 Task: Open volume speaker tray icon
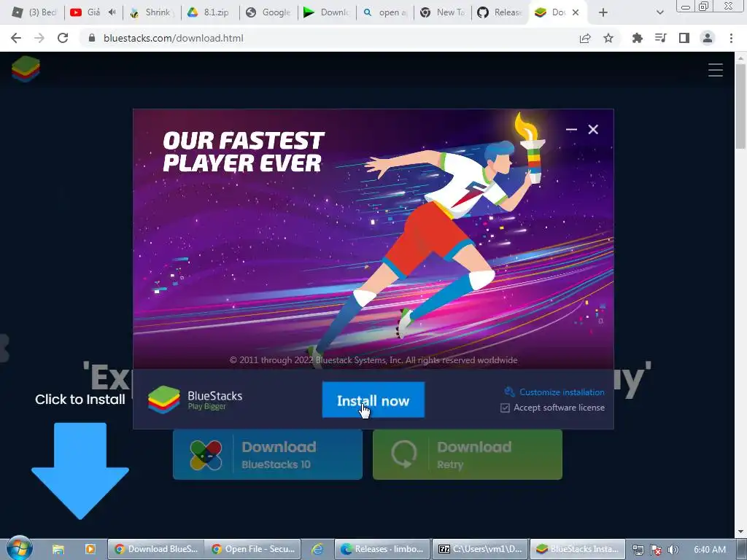673,550
